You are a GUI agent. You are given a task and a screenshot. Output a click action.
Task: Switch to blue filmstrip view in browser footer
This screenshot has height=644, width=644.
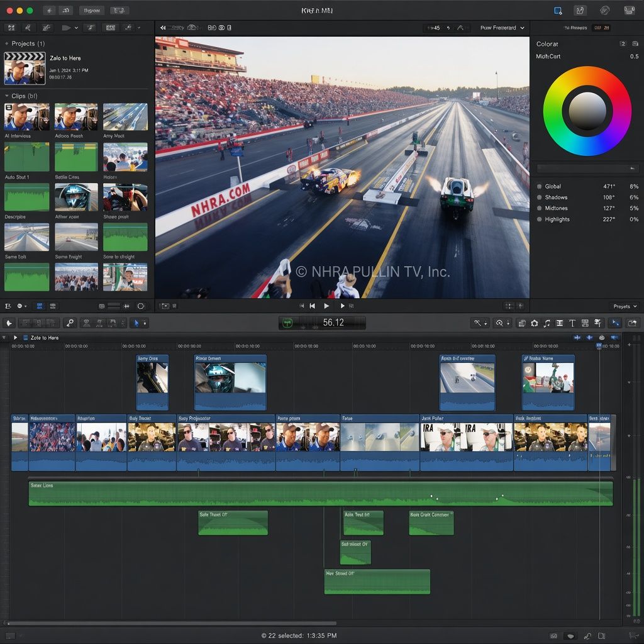[x=40, y=306]
